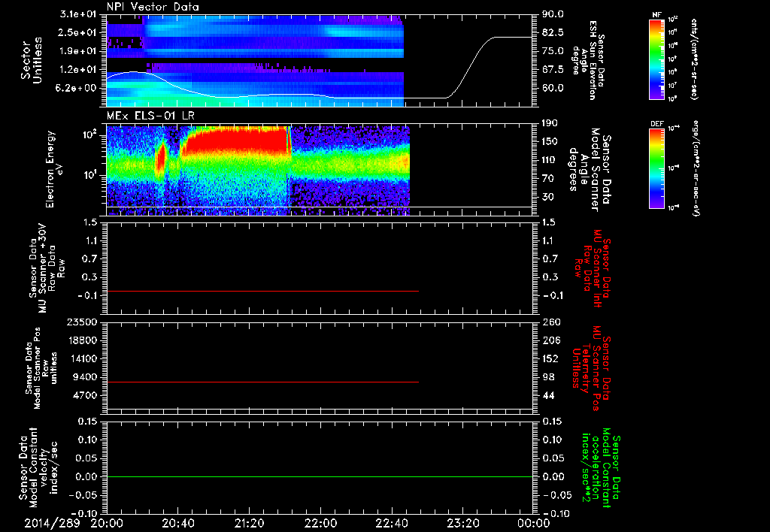Click the "NF" color bar heading
The width and height of the screenshot is (770, 532).
tap(656, 15)
